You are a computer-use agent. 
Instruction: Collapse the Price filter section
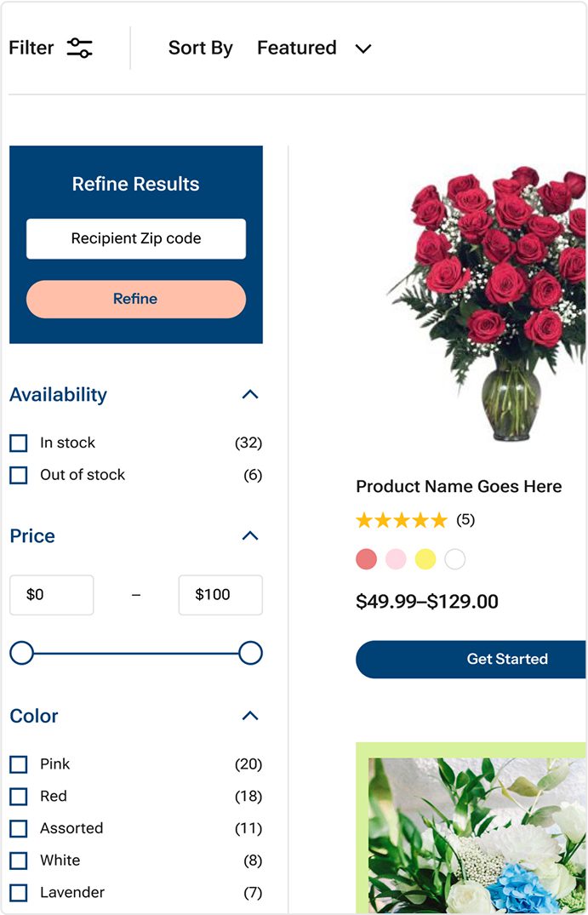pos(249,536)
